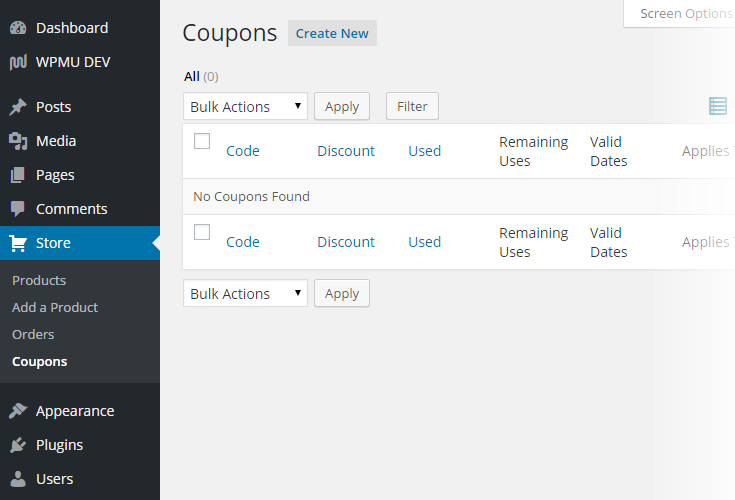The image size is (735, 500).
Task: Click the Media icon in sidebar
Action: [18, 141]
